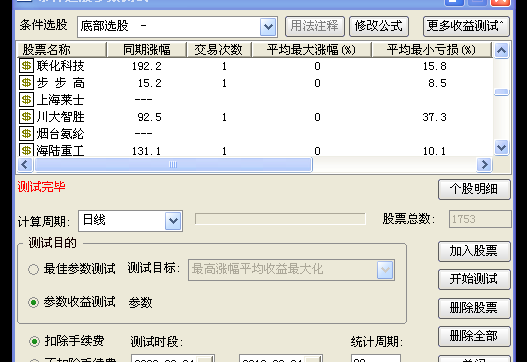
Task: Click the test progress bar
Action: 280,219
